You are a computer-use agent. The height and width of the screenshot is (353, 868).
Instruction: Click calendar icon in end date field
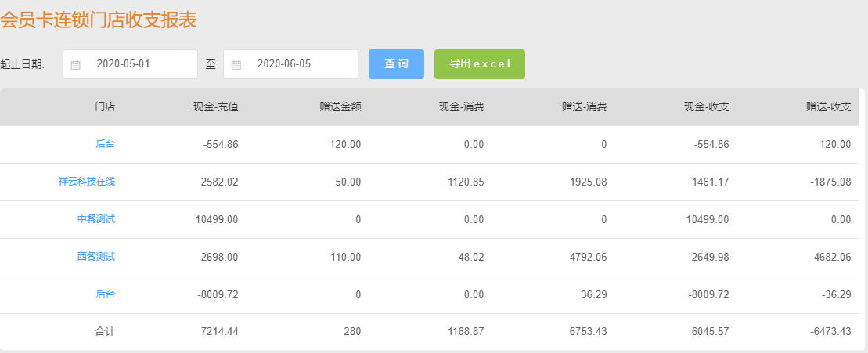click(x=236, y=65)
